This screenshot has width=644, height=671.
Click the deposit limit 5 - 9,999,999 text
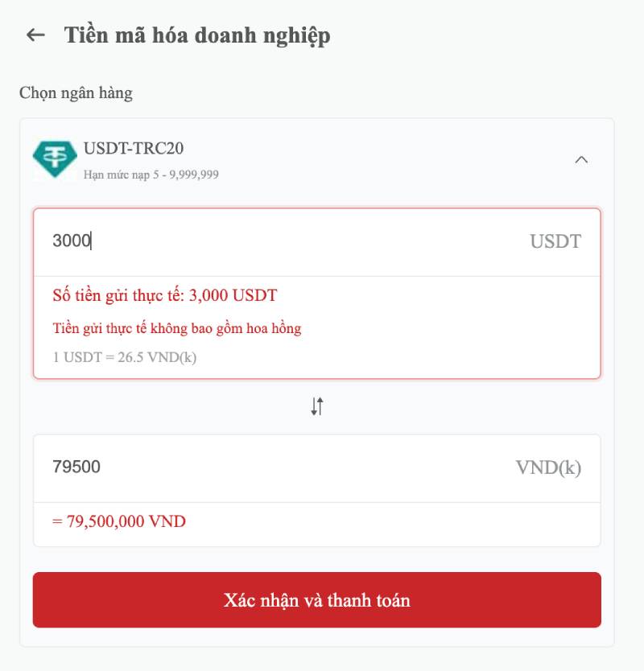point(151,175)
